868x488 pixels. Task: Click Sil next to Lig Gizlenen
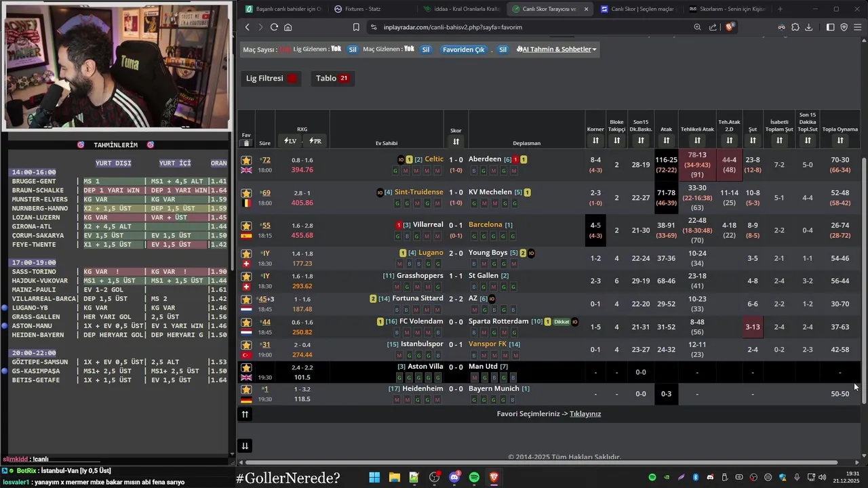pos(353,49)
